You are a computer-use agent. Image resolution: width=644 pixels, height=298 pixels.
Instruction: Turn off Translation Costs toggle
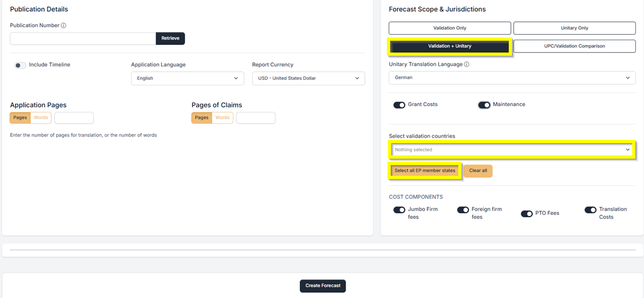click(x=590, y=210)
